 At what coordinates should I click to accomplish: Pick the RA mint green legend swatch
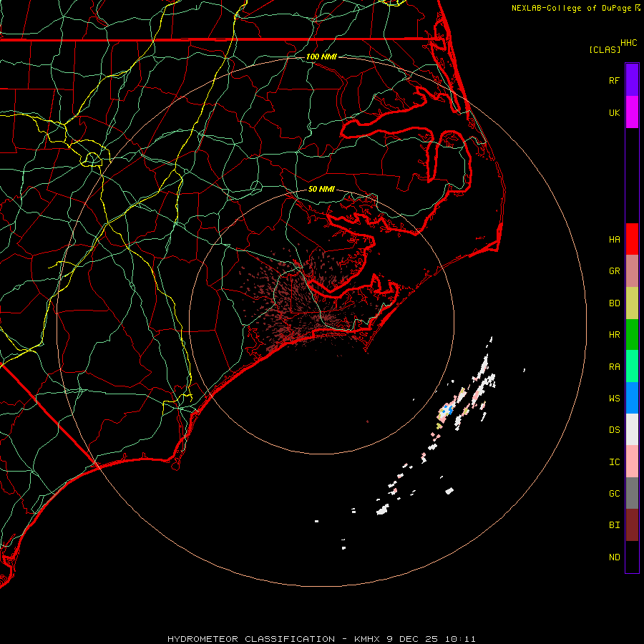point(632,366)
